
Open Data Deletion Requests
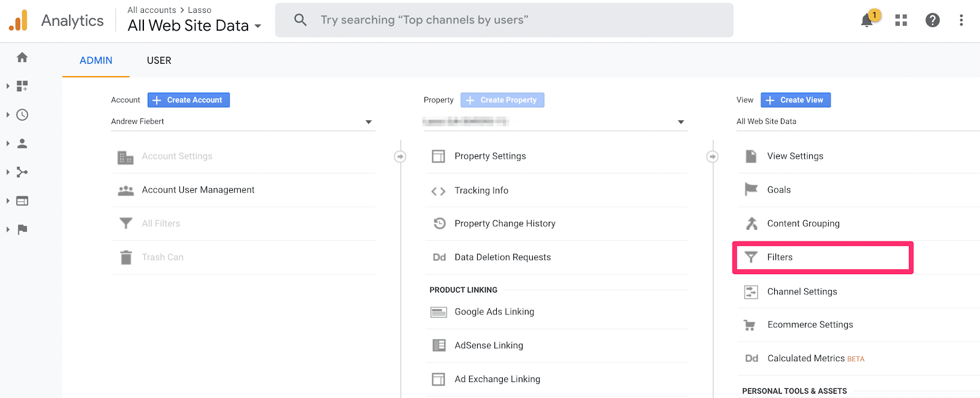pyautogui.click(x=503, y=258)
